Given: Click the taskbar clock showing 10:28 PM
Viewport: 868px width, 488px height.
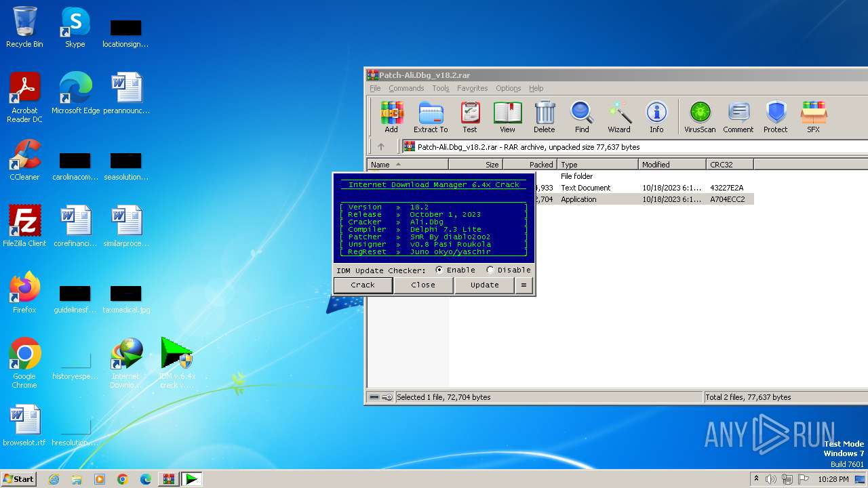Looking at the screenshot, I should (x=833, y=479).
